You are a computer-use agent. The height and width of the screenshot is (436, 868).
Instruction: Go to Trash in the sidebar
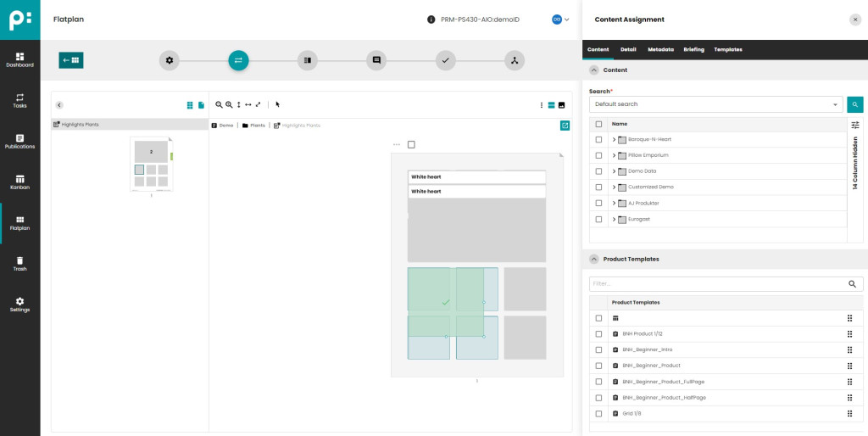click(x=19, y=264)
